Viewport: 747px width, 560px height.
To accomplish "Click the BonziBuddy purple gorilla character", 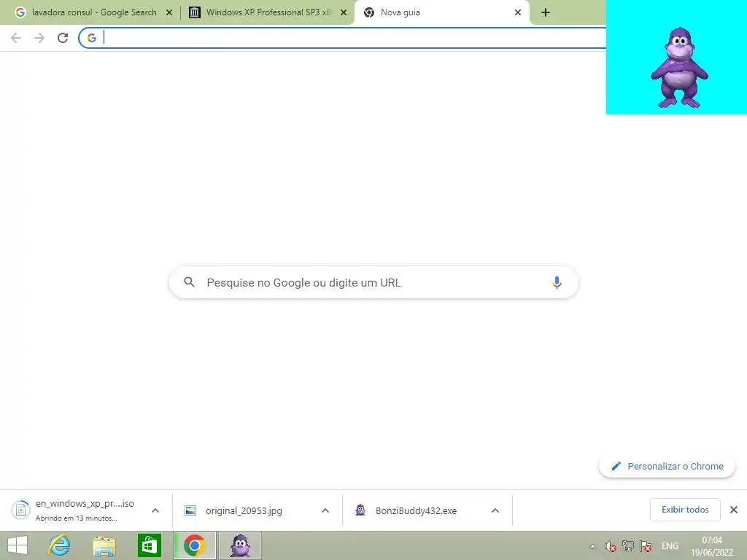I will [x=679, y=67].
